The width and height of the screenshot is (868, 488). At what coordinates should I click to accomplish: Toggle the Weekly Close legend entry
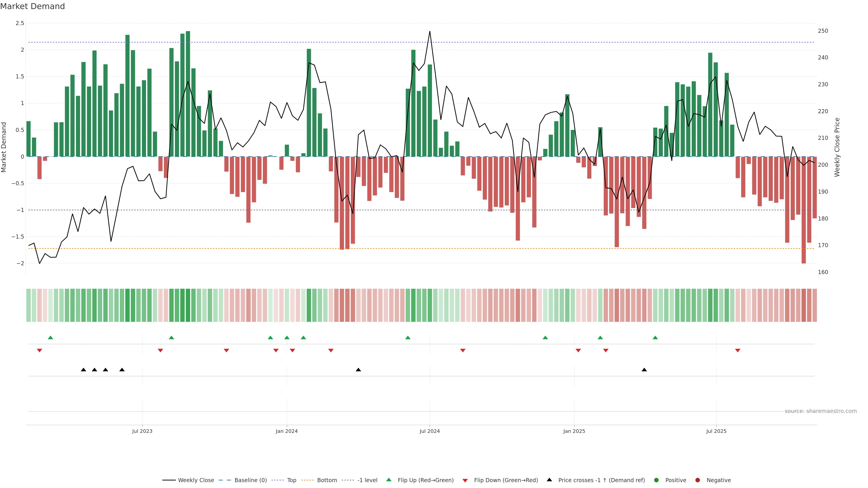click(196, 480)
